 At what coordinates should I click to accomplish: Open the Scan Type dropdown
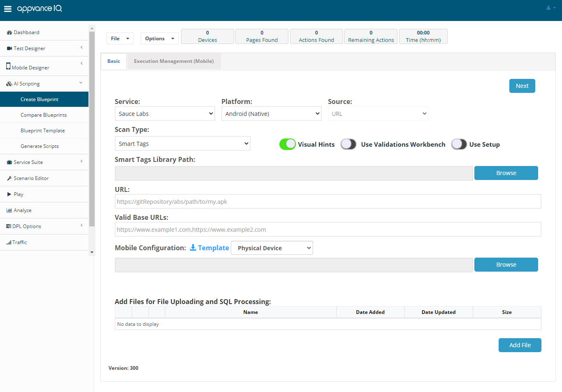183,144
